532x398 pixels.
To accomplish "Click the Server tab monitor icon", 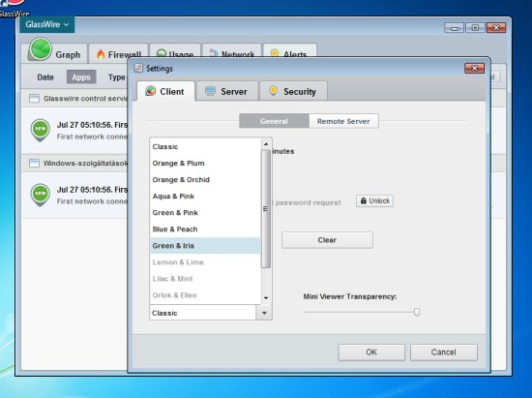I will [210, 91].
